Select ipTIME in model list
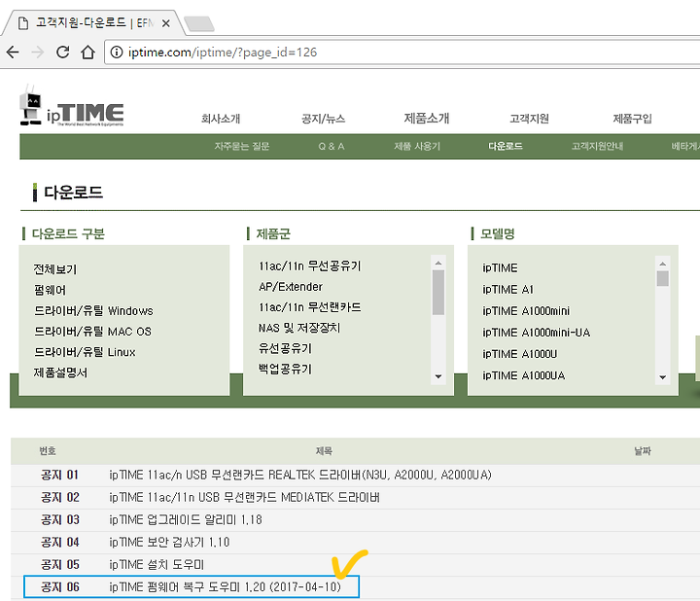 click(x=500, y=267)
